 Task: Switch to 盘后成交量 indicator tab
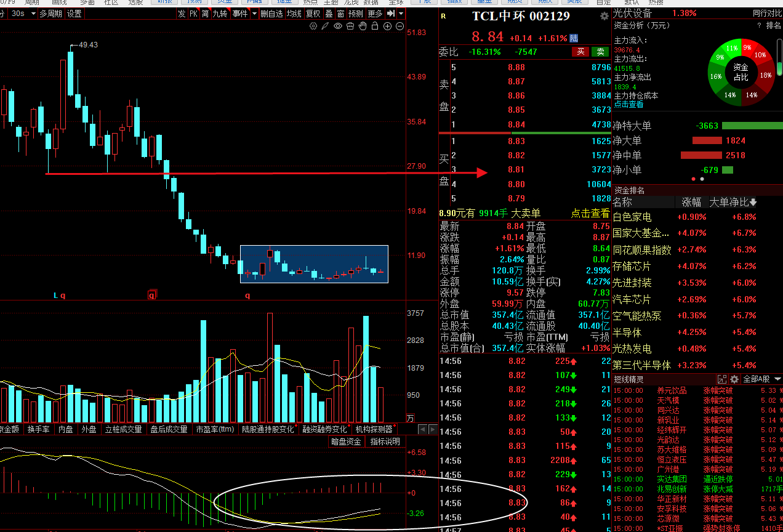tap(169, 429)
